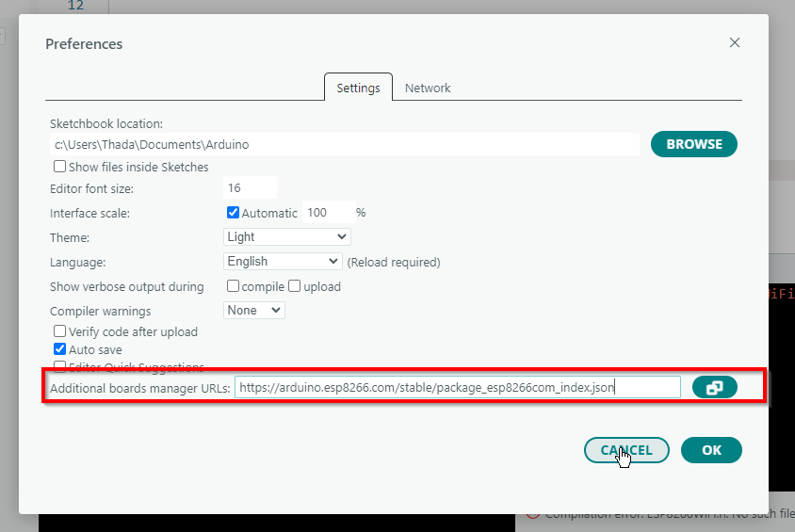Open Compiler warnings dropdown set to None
Viewport: 795px width, 532px height.
pos(254,310)
